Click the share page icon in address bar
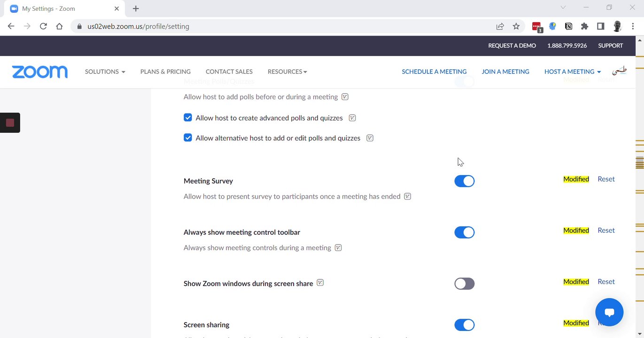Viewport: 644px width, 338px height. point(500,26)
